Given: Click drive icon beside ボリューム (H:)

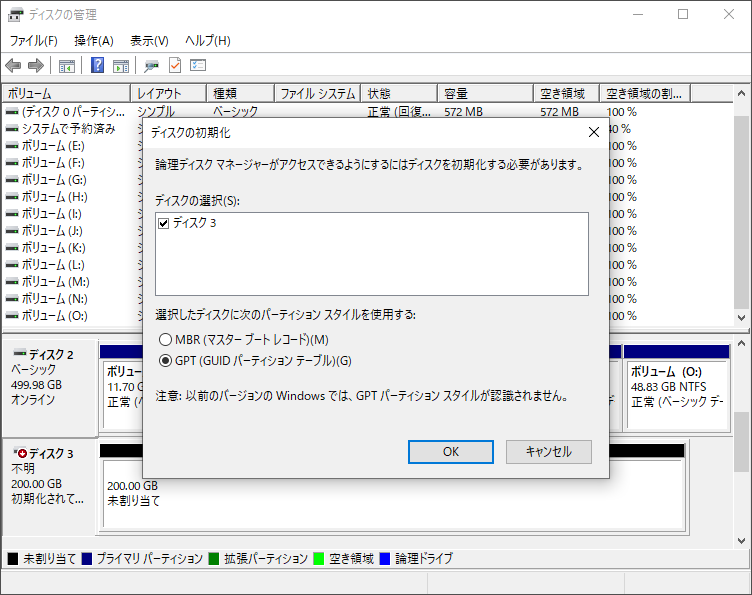Looking at the screenshot, I should [x=12, y=197].
